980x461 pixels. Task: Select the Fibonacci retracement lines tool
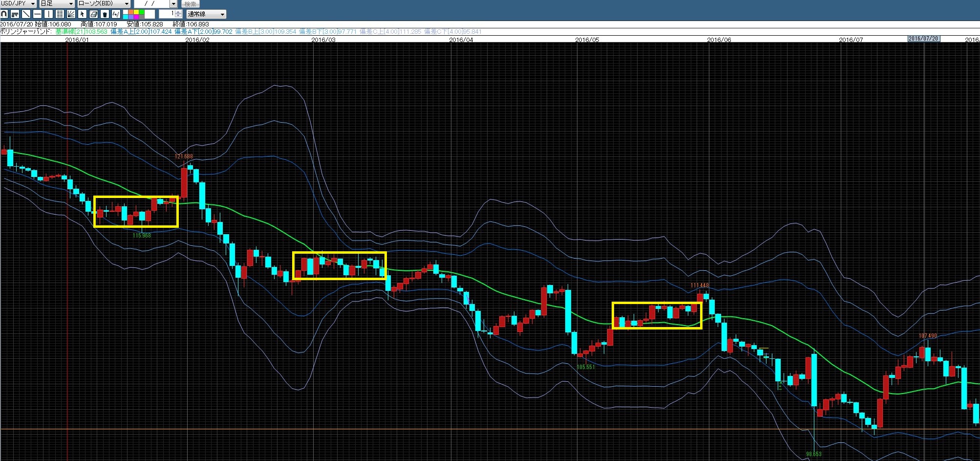[x=60, y=14]
